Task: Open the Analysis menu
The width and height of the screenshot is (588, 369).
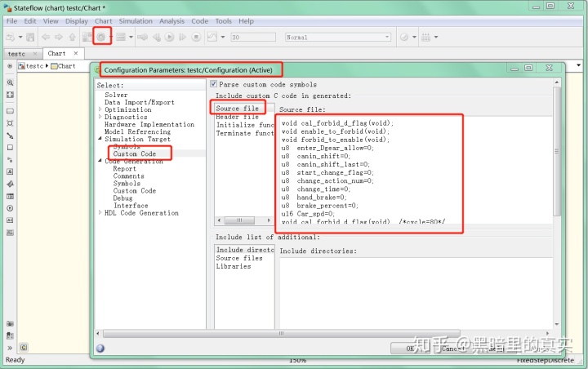Action: pos(171,21)
